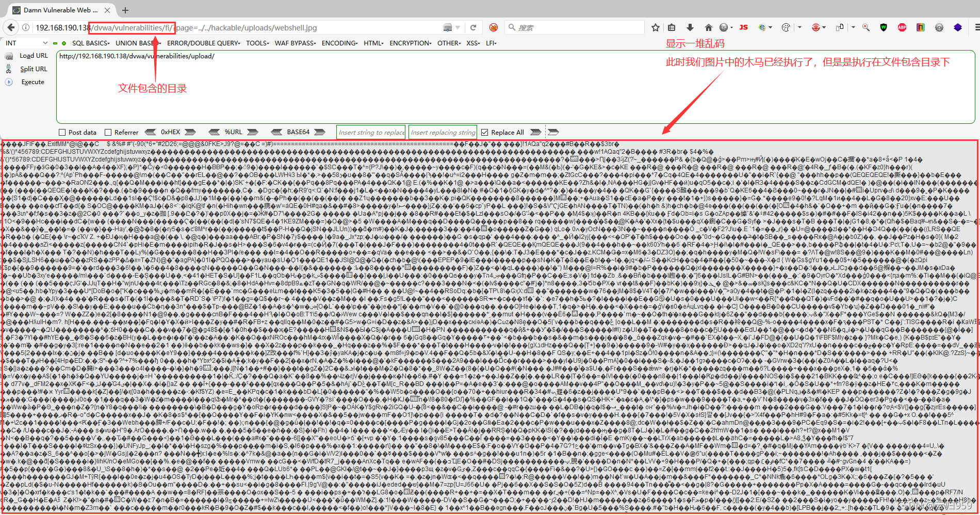The height and width of the screenshot is (515, 980).
Task: Open the red sync icon dropdown arrow
Action: tap(824, 27)
